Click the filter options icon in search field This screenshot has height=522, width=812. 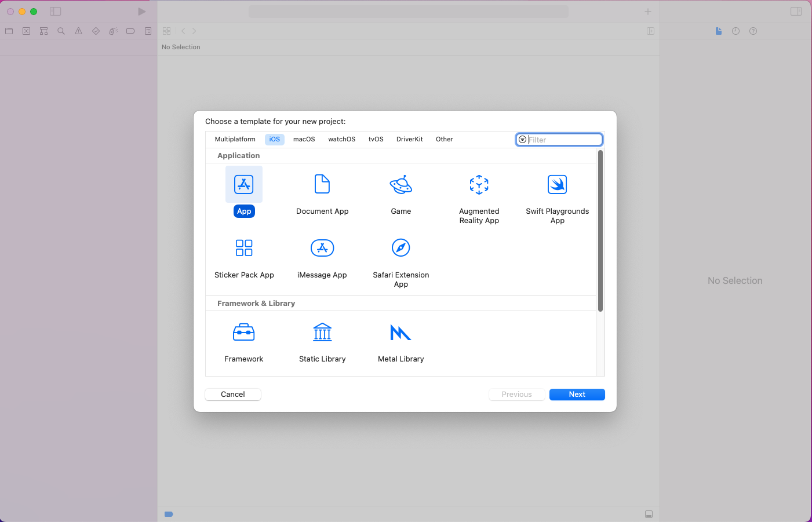[x=522, y=140]
